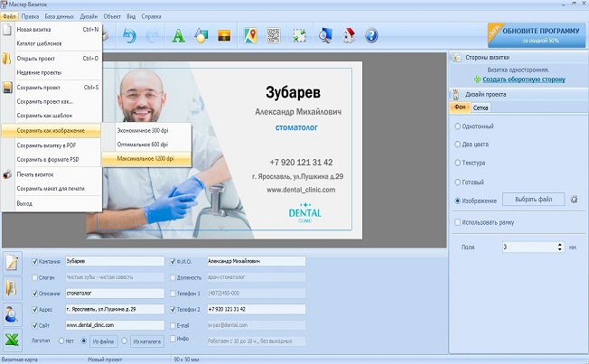Click the Обновите программу banner
The height and width of the screenshot is (364, 589).
click(x=537, y=35)
